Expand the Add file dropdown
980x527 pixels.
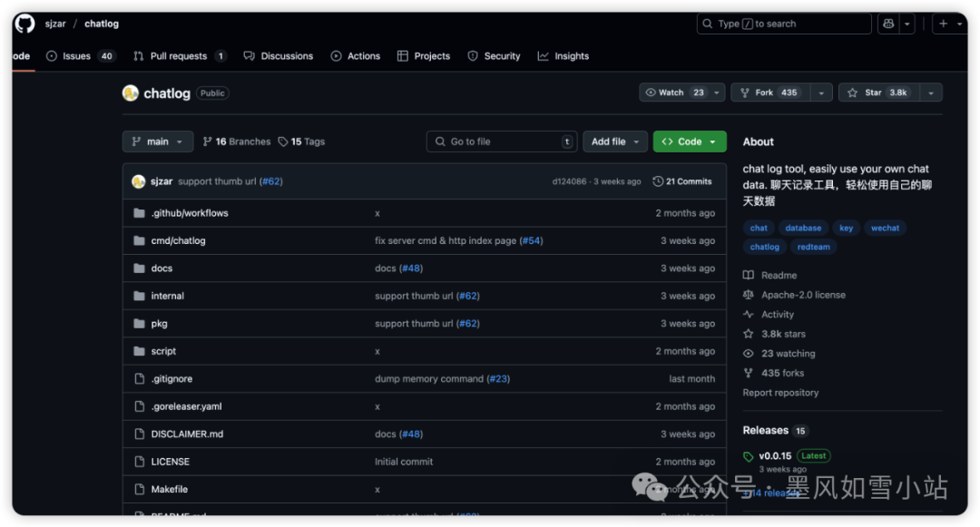[x=615, y=142]
